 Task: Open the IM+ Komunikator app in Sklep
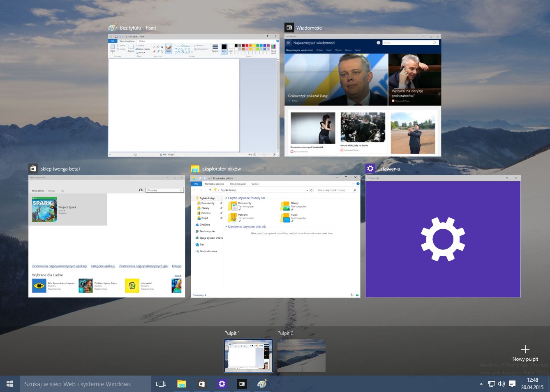[54, 286]
